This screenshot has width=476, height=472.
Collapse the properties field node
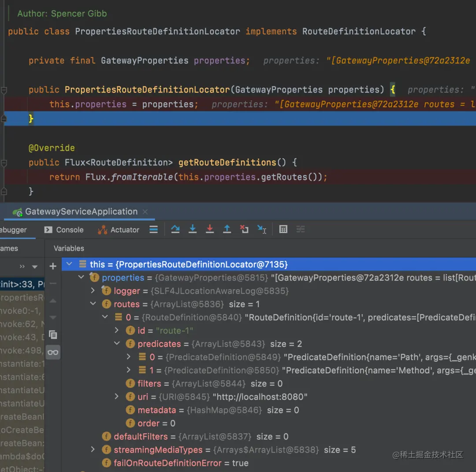(81, 277)
